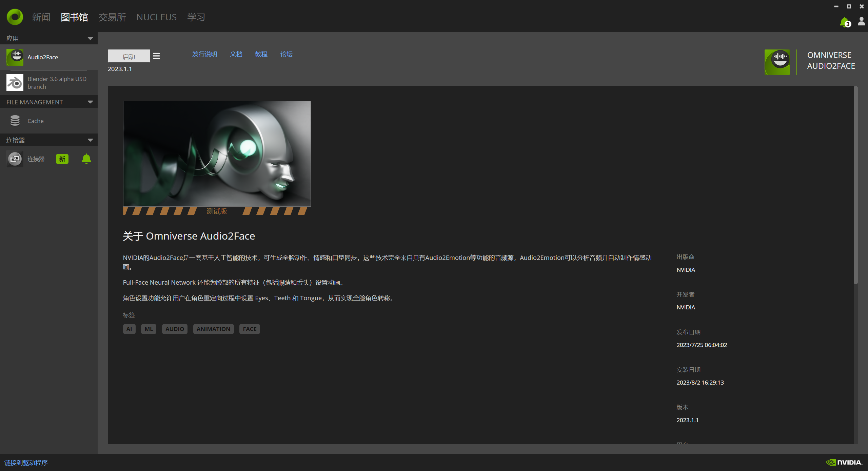Open notifications bell with badge 3
This screenshot has height=471, width=868.
coord(844,22)
